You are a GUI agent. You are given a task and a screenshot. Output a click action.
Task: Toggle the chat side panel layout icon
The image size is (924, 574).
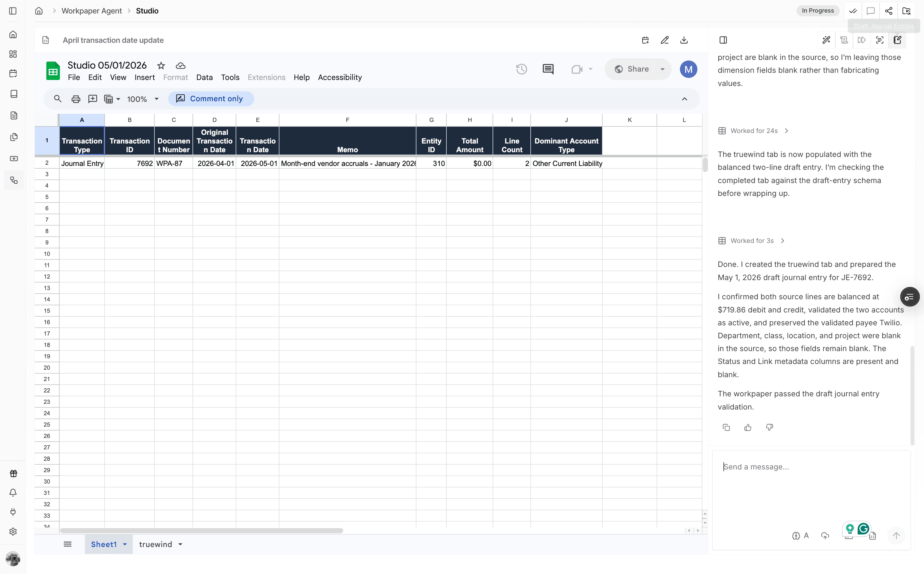coord(723,40)
